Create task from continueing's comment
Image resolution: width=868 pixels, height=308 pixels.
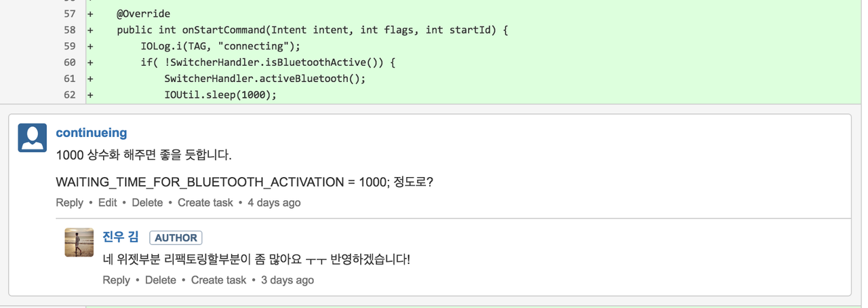click(205, 203)
